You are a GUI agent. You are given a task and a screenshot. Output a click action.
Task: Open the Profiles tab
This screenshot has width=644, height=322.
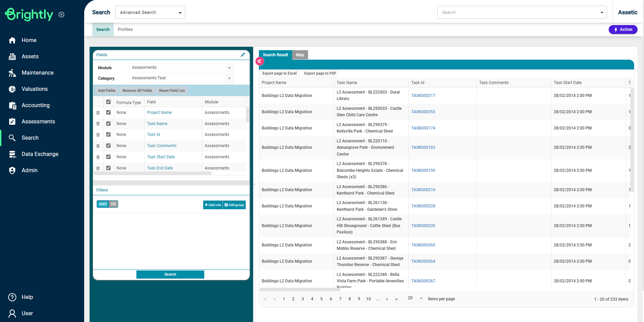125,29
